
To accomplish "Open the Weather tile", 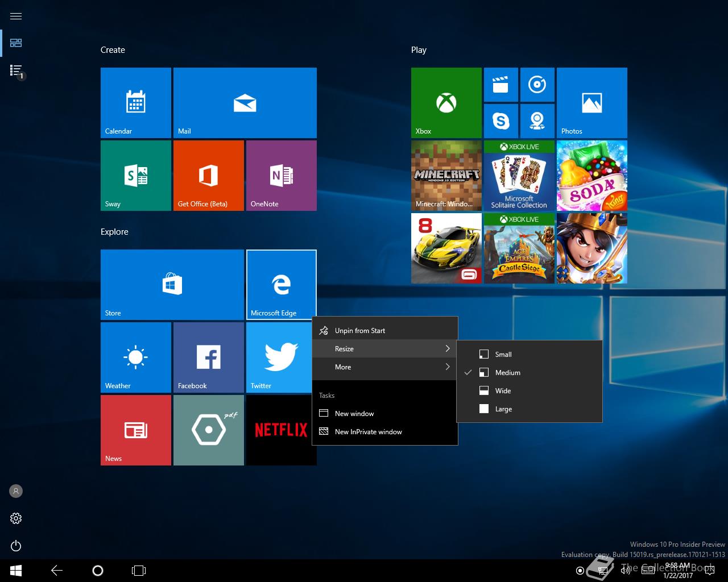I will point(136,357).
